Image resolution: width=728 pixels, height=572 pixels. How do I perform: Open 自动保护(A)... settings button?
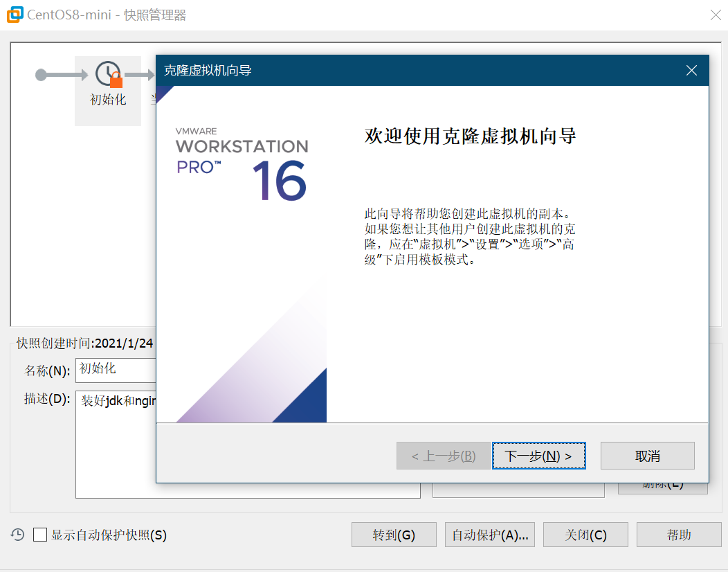click(x=490, y=535)
